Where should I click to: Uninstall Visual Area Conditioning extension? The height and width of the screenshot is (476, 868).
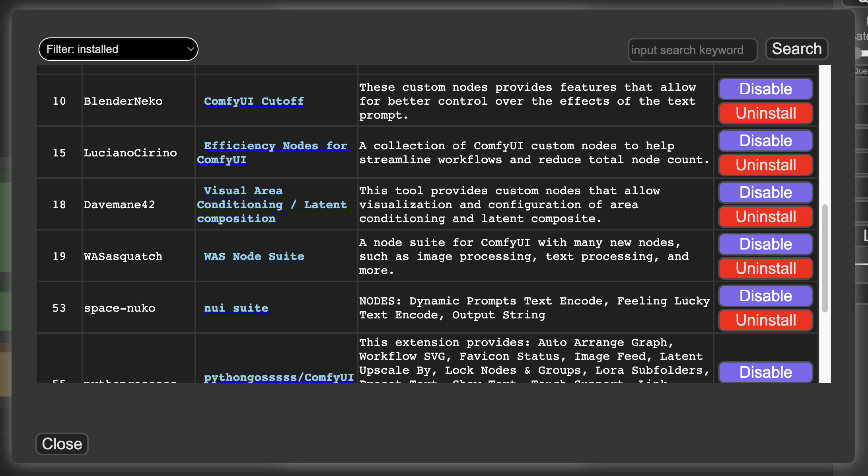point(765,217)
